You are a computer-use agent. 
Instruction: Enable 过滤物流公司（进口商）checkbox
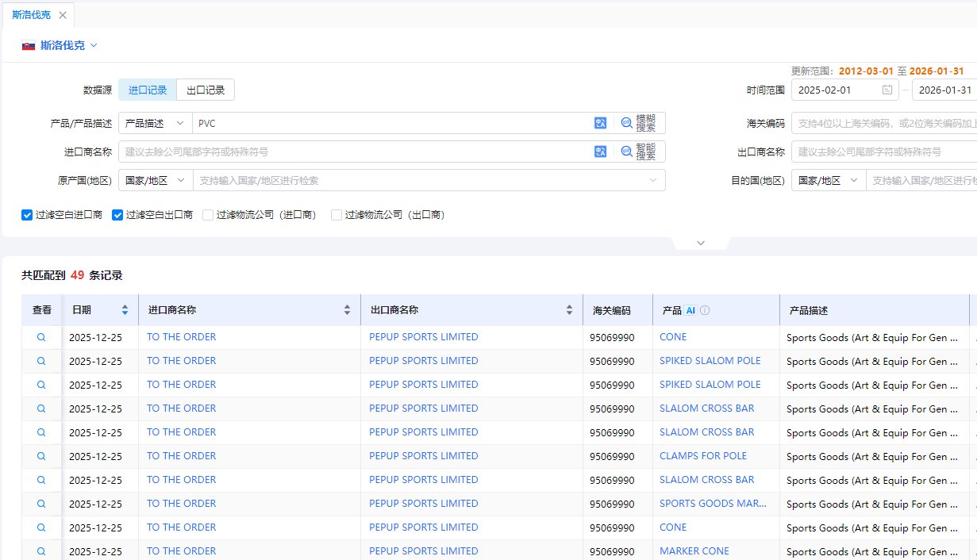tap(208, 214)
